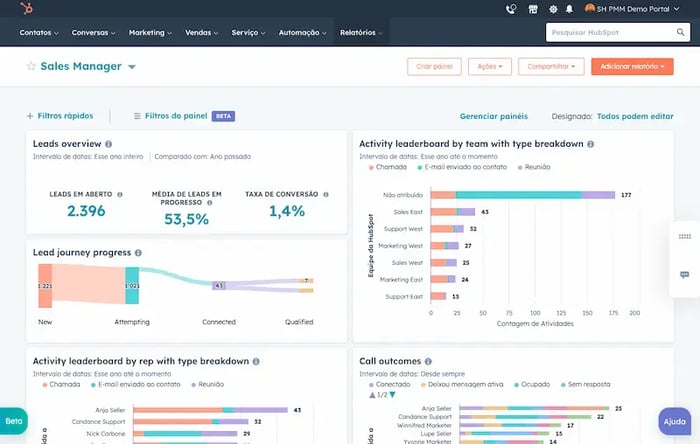Open the Adicionar relatório dropdown

click(632, 66)
